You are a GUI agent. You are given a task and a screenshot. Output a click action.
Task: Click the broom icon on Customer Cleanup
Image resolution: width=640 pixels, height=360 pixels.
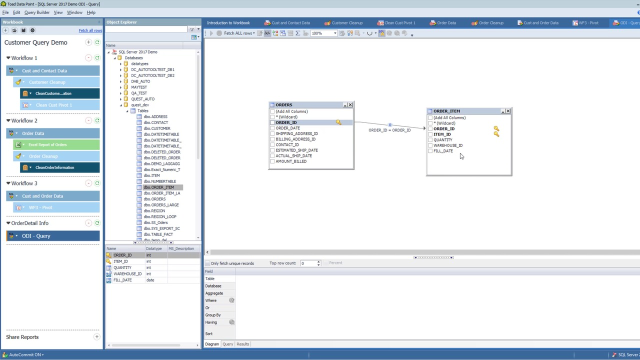pos(18,82)
